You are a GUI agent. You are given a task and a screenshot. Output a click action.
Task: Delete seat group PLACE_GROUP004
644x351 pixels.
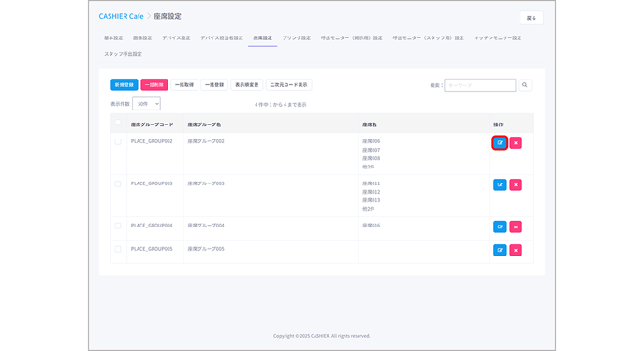[516, 227]
